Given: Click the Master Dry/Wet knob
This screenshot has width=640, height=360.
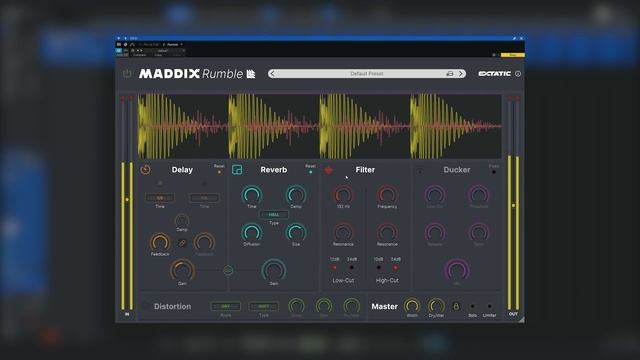Looking at the screenshot, I should (436, 305).
